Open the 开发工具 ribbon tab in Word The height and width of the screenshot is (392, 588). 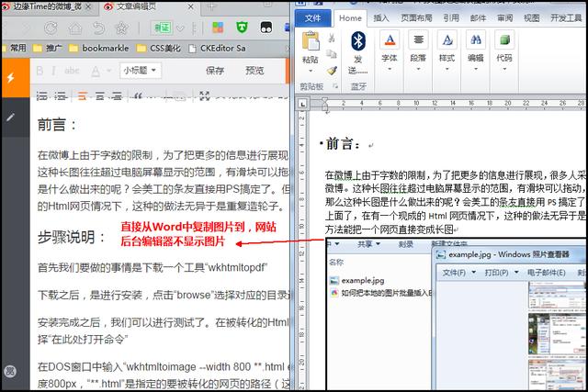[x=566, y=17]
